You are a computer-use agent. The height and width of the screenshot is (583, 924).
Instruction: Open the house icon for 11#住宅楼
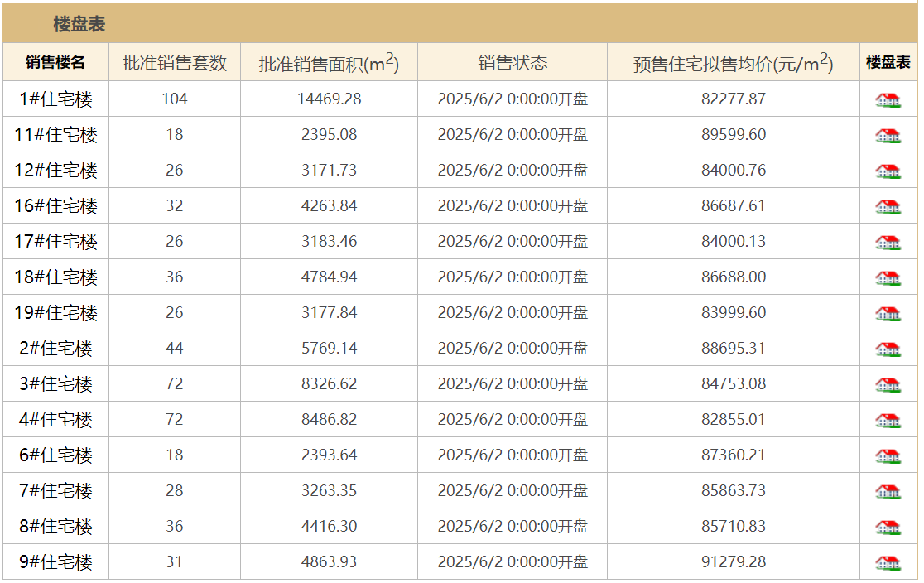888,136
